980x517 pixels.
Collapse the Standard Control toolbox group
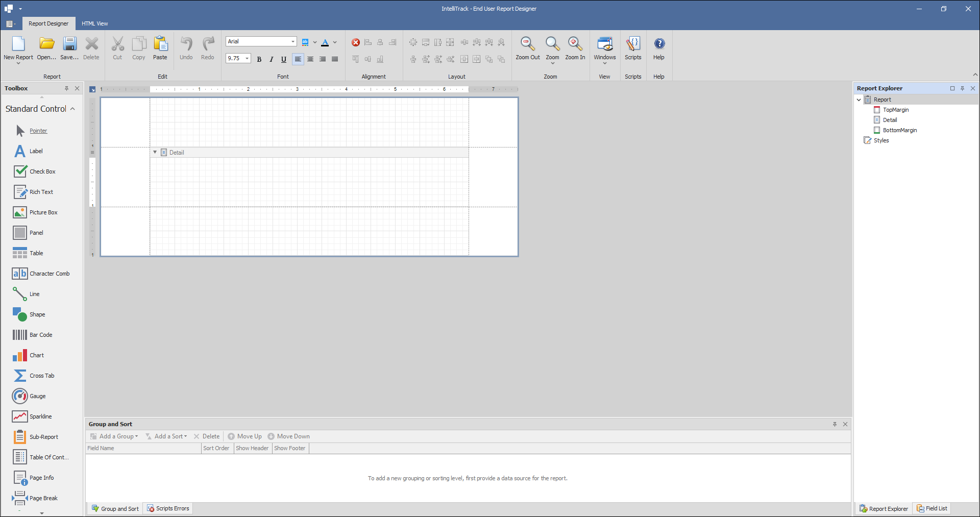[72, 109]
